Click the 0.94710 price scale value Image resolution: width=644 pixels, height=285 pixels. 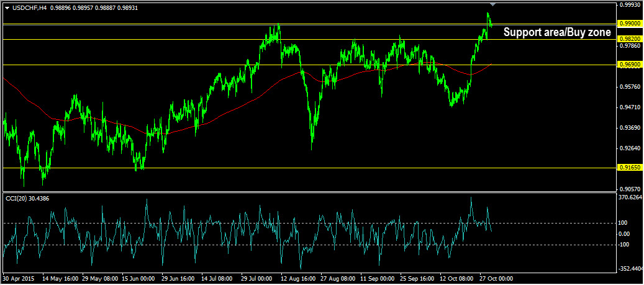pos(630,107)
